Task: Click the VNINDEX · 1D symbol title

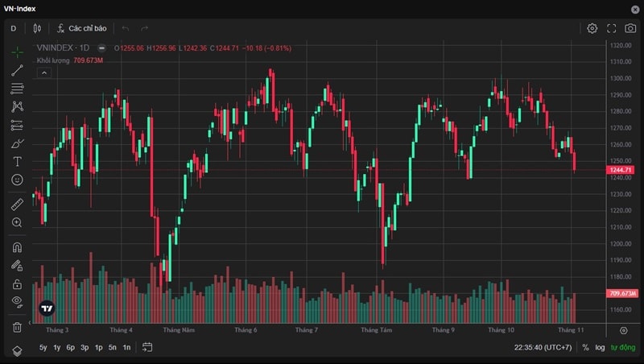Action: [x=63, y=48]
